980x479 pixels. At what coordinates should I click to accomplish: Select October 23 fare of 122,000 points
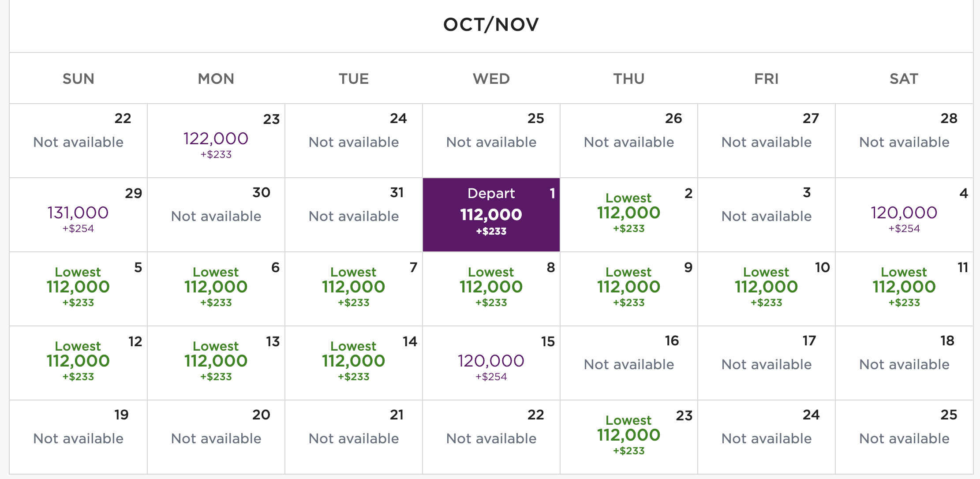coord(216,141)
